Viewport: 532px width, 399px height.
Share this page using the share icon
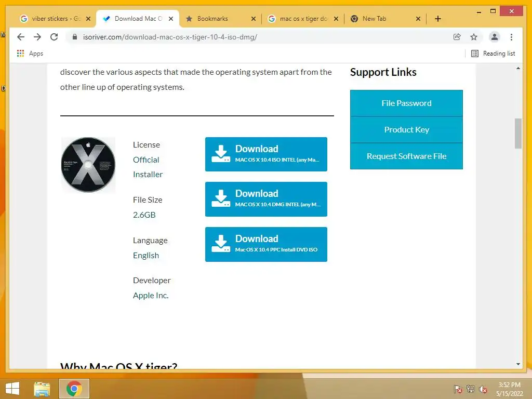pyautogui.click(x=457, y=37)
